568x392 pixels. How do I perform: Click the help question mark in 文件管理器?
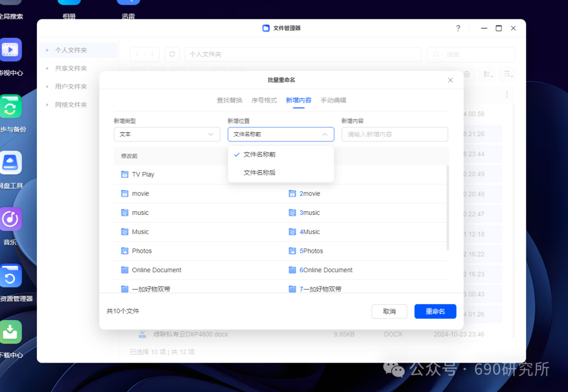point(458,28)
